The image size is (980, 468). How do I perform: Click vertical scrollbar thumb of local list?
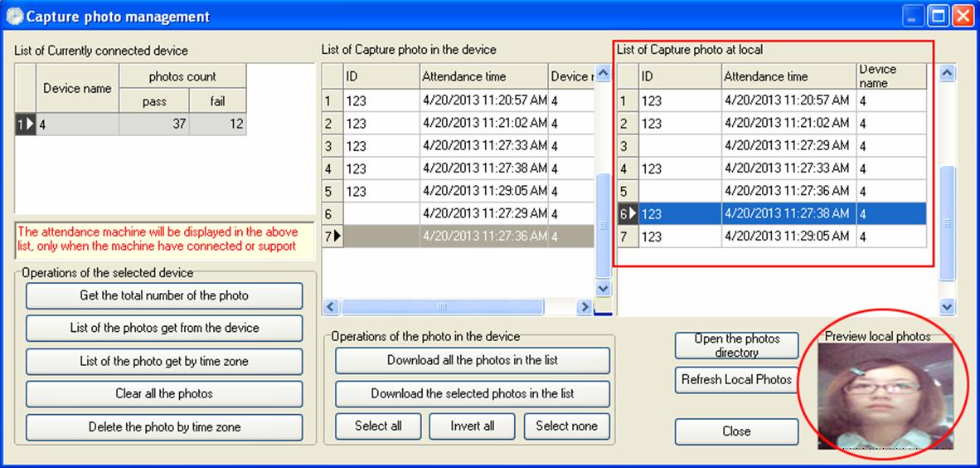click(948, 223)
